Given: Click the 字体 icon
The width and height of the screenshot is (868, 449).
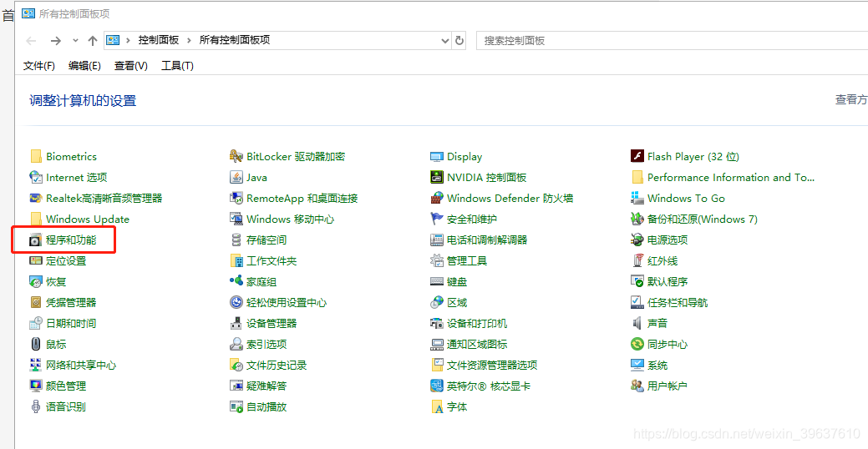Looking at the screenshot, I should (x=437, y=406).
